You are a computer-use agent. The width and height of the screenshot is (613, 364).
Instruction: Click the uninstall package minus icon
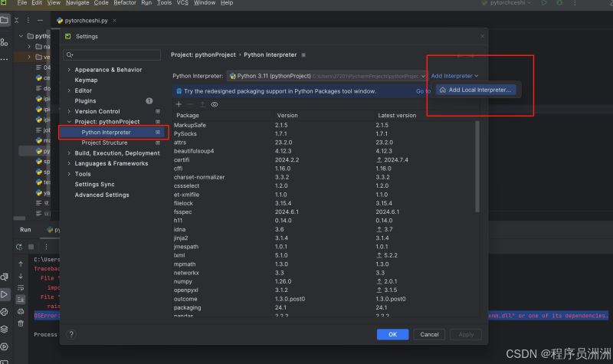190,104
